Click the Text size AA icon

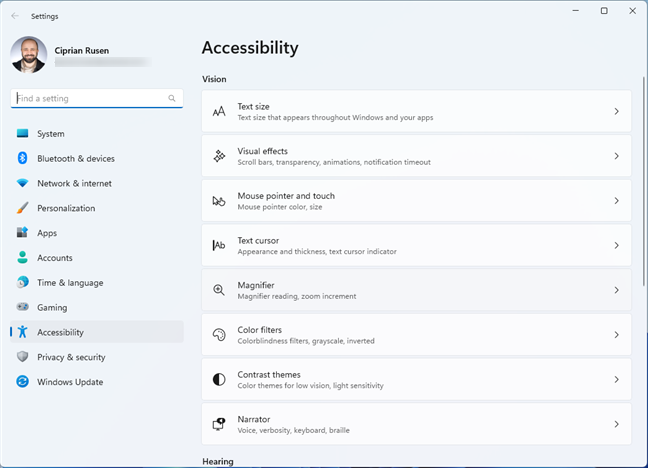(219, 111)
